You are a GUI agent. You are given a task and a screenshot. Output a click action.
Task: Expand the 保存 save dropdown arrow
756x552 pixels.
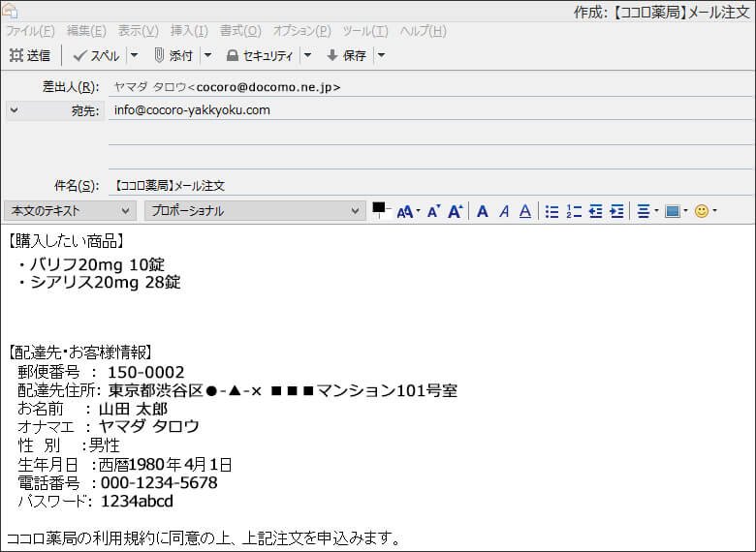381,55
